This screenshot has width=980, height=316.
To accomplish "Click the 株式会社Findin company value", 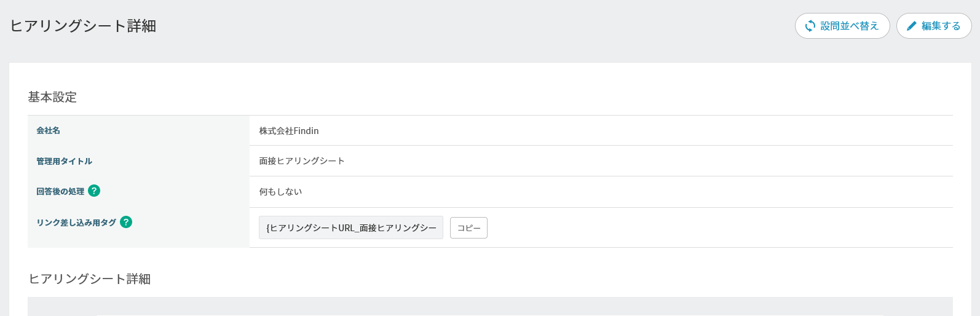I will [289, 131].
